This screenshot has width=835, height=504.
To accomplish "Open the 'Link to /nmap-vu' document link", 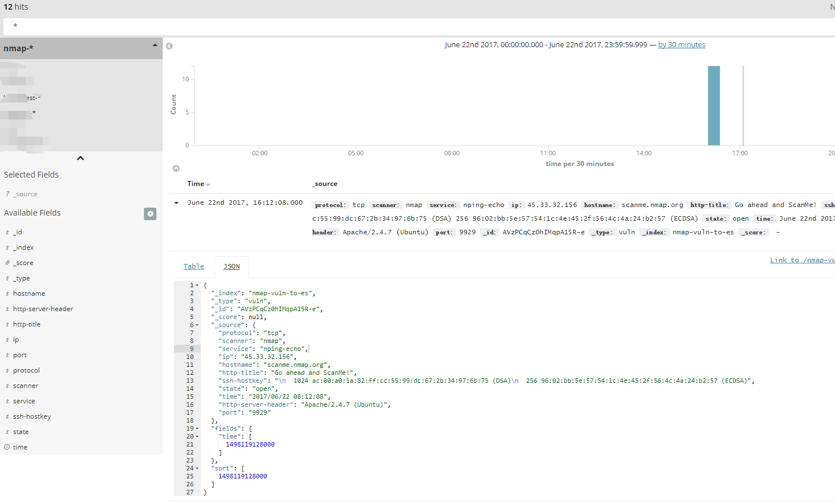I will pyautogui.click(x=802, y=260).
